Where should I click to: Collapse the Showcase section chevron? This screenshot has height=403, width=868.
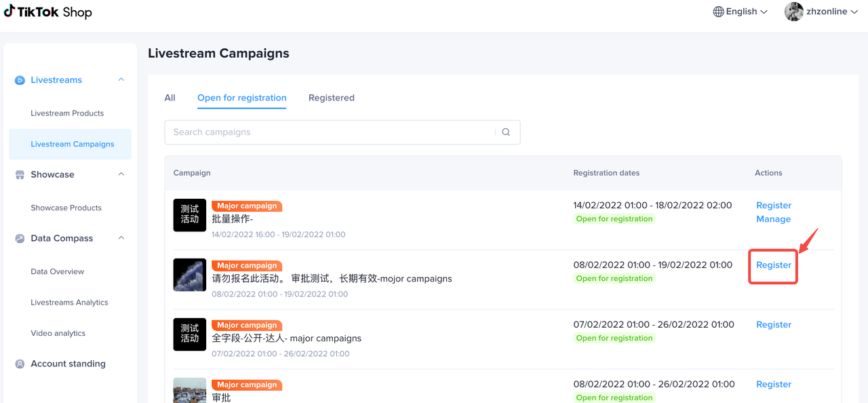point(121,174)
